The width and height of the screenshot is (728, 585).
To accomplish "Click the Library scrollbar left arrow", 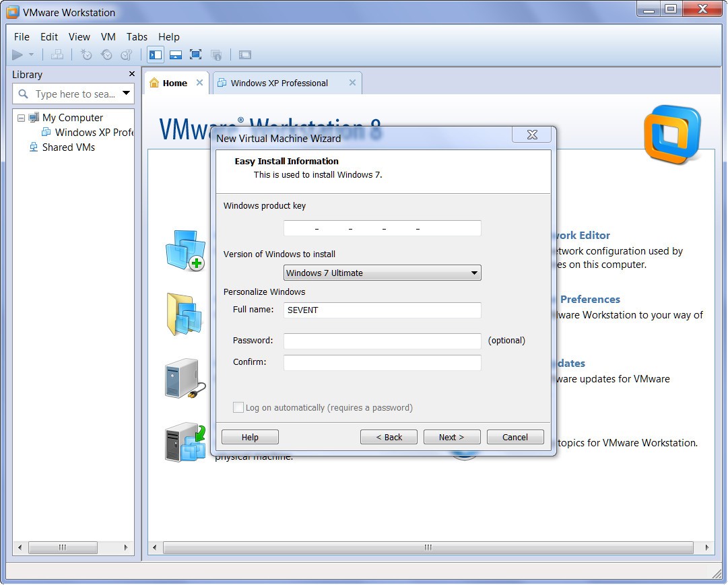I will point(20,547).
